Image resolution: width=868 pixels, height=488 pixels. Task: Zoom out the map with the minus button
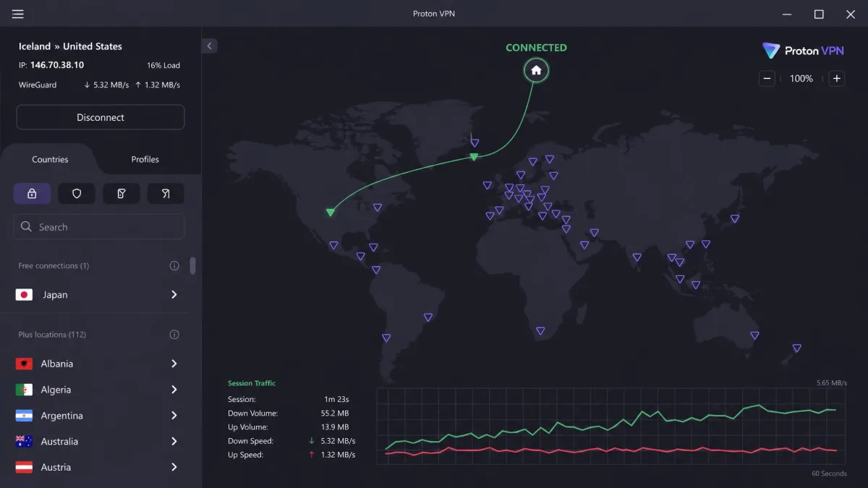767,78
